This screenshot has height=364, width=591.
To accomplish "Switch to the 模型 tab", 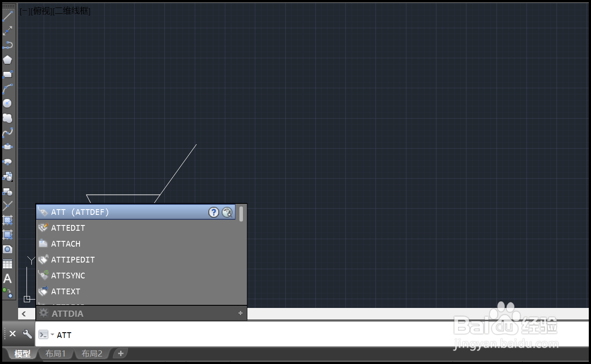I will click(x=22, y=354).
